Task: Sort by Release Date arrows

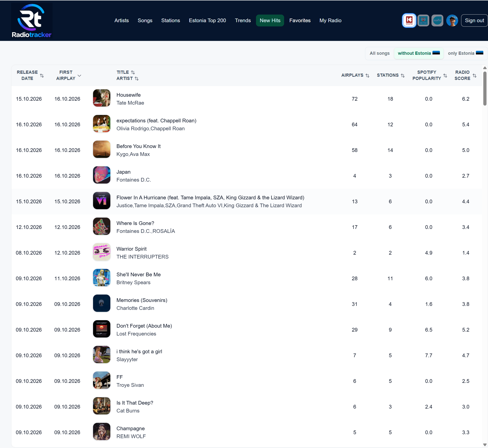Action: 42,75
